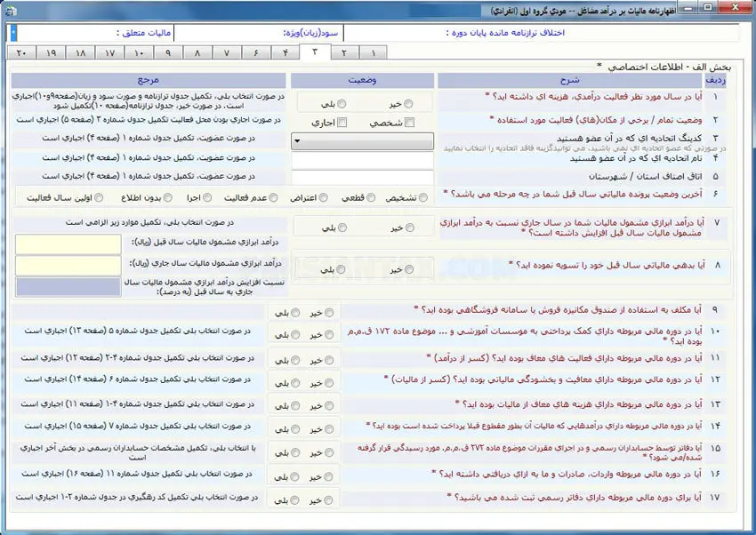The image size is (756, 535).
Task: Select بلی for row ۱ expense question
Action: point(342,103)
